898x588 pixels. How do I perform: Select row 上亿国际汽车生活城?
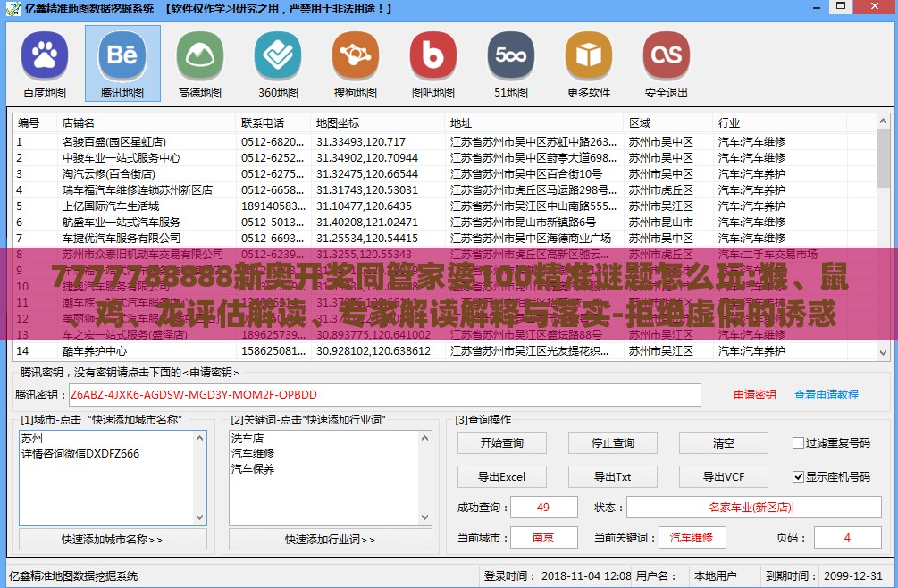(x=444, y=206)
